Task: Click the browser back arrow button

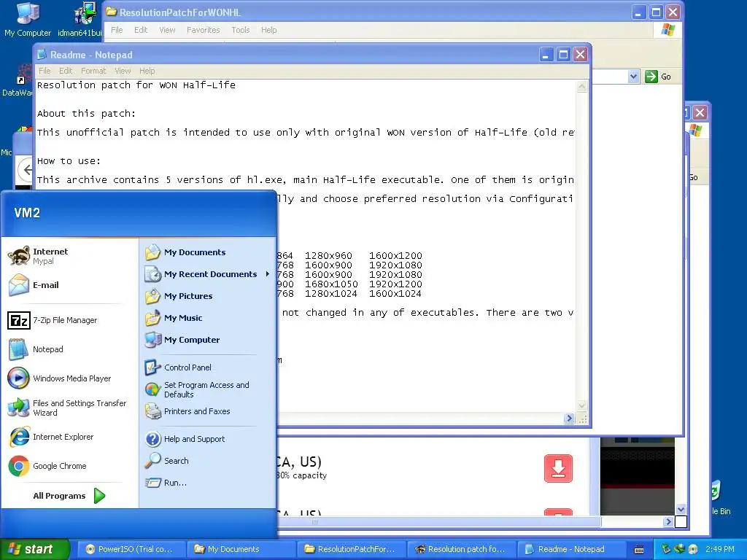Action: (27, 169)
